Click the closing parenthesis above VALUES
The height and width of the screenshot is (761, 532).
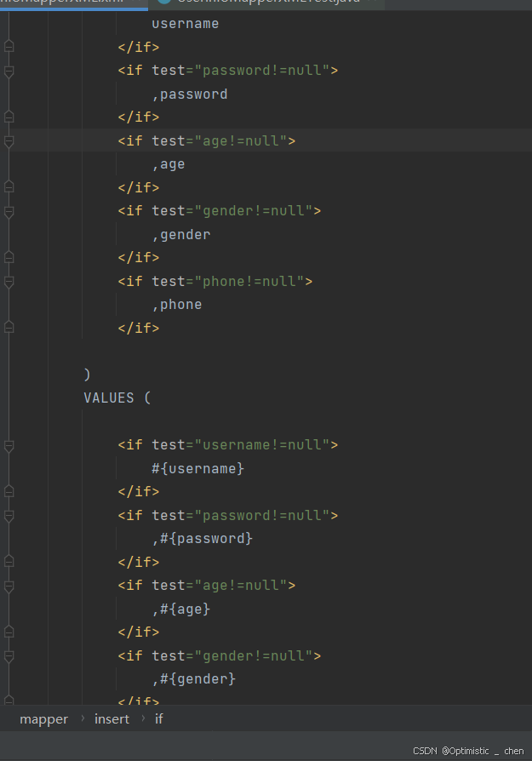pos(87,375)
